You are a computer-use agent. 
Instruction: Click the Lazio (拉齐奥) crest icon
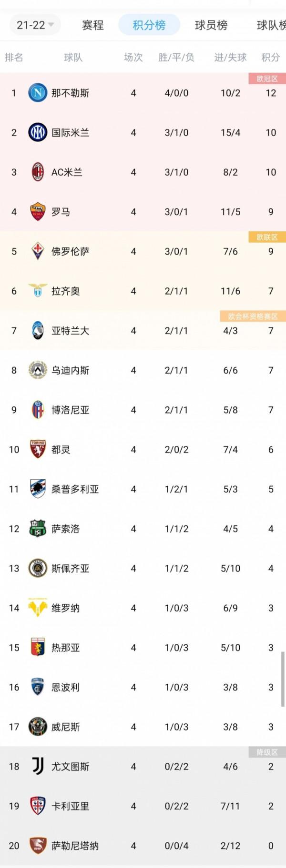[37, 291]
